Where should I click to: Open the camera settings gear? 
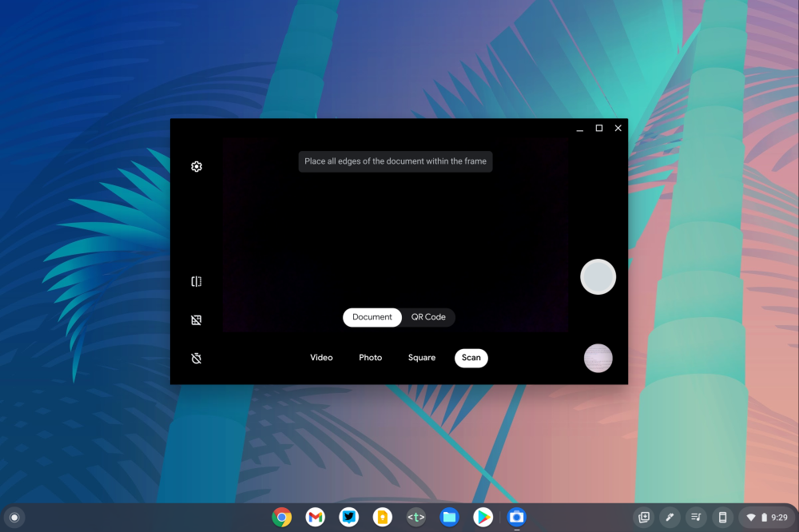click(x=197, y=166)
